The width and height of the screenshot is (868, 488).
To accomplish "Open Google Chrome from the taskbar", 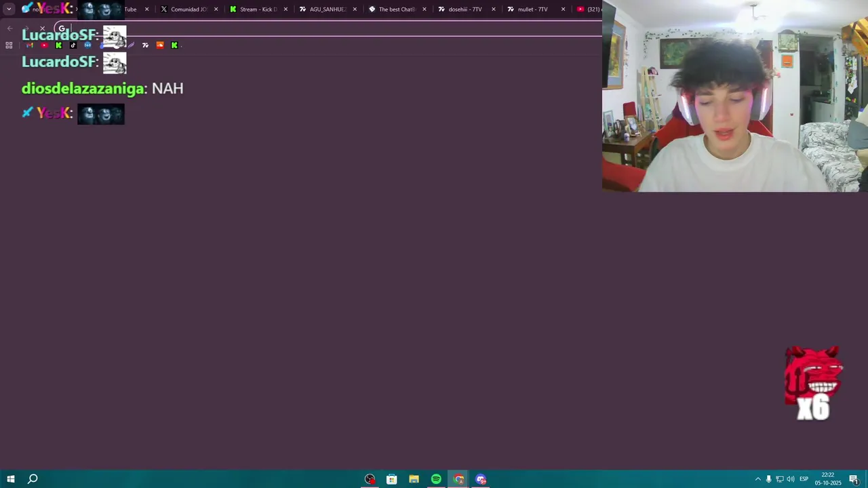I will pos(458,479).
